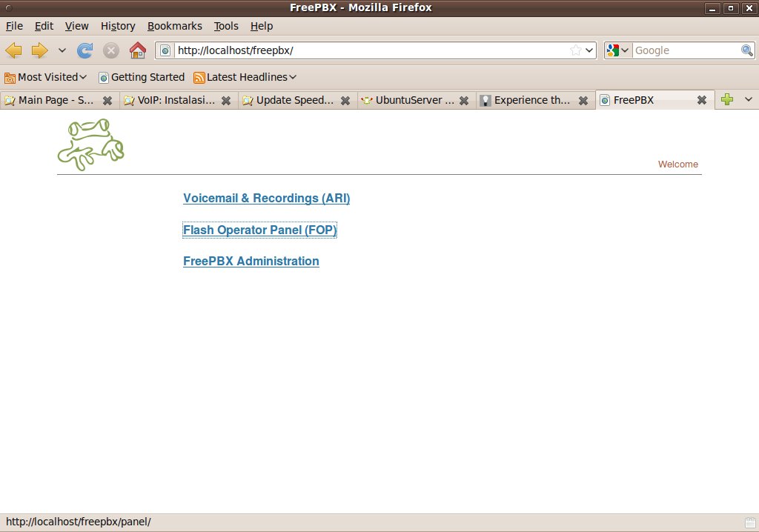This screenshot has width=759, height=532.
Task: Click the Back arrow navigation button
Action: point(14,50)
